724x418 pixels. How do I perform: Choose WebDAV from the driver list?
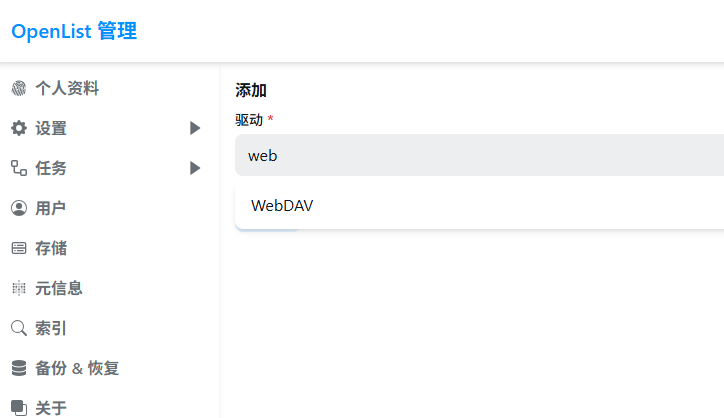click(x=282, y=206)
